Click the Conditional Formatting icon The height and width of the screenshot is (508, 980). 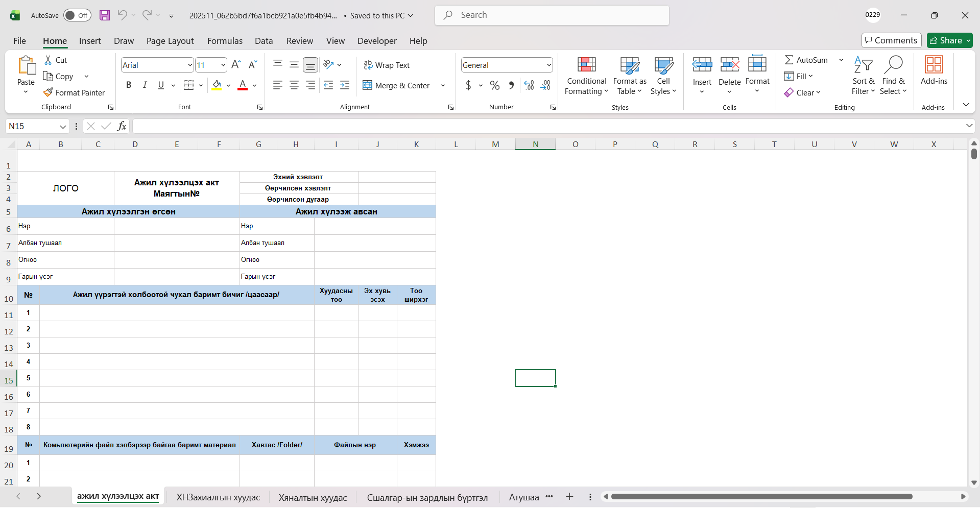586,65
